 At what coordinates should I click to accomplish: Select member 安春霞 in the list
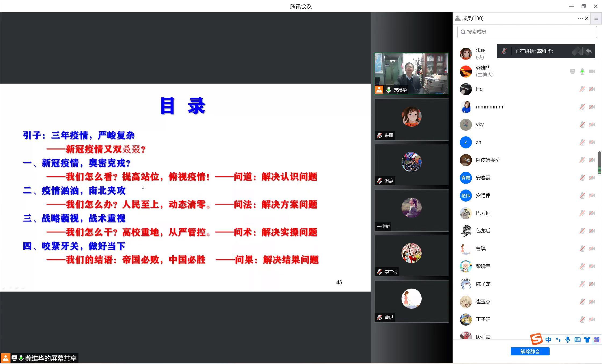tap(483, 178)
